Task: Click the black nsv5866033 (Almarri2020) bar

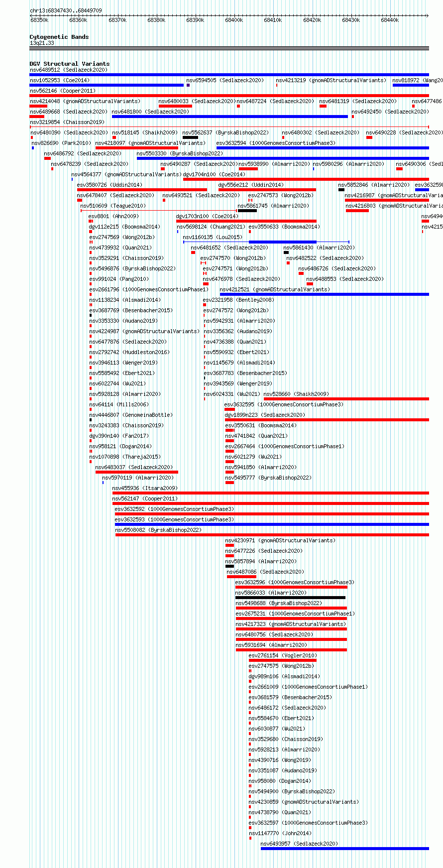Action: coord(290,598)
